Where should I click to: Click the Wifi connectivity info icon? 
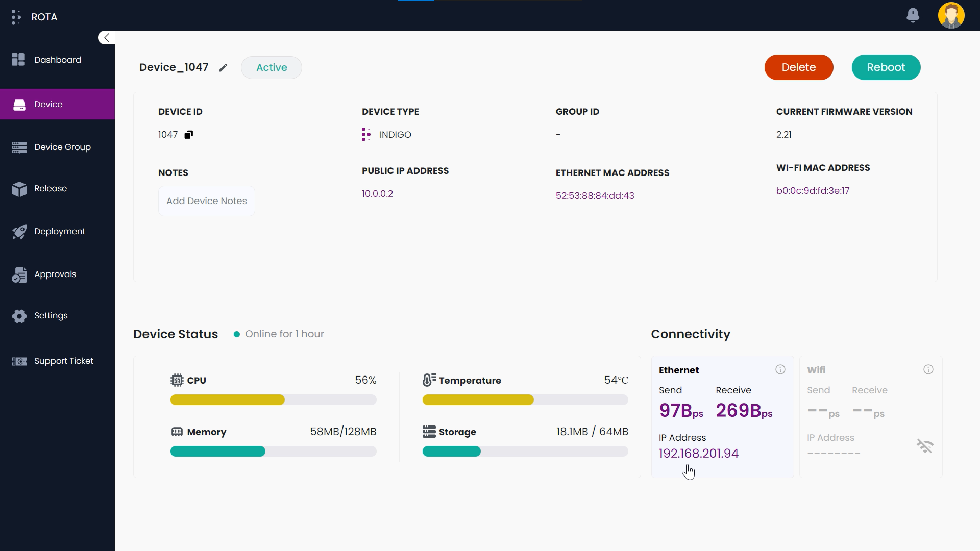point(929,369)
